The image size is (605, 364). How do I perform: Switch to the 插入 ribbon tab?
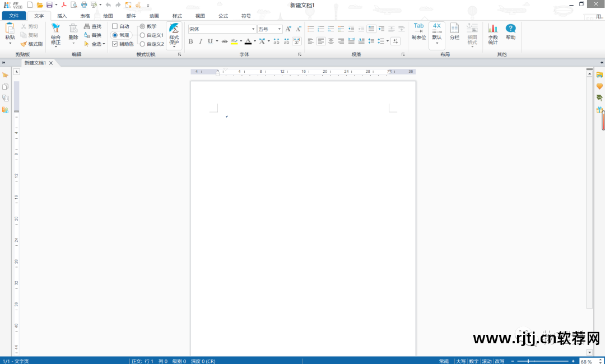pos(62,16)
